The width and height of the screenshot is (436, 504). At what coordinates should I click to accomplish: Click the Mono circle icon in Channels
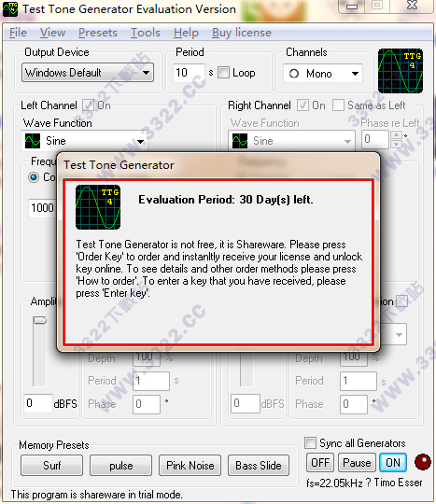[x=294, y=74]
